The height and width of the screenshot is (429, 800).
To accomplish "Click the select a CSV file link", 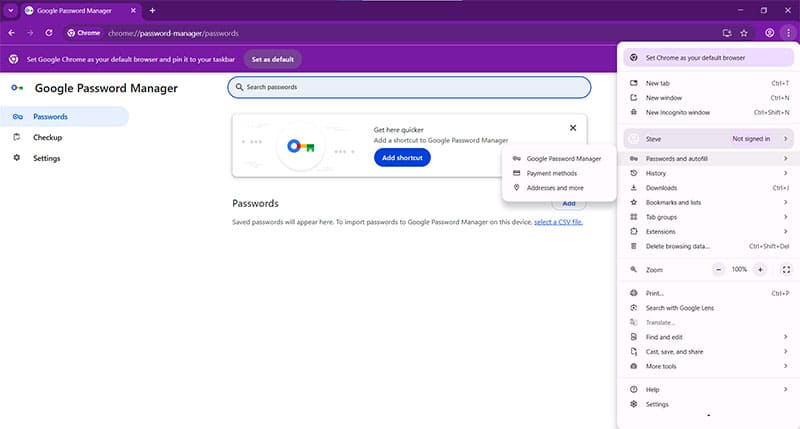I will pyautogui.click(x=558, y=222).
